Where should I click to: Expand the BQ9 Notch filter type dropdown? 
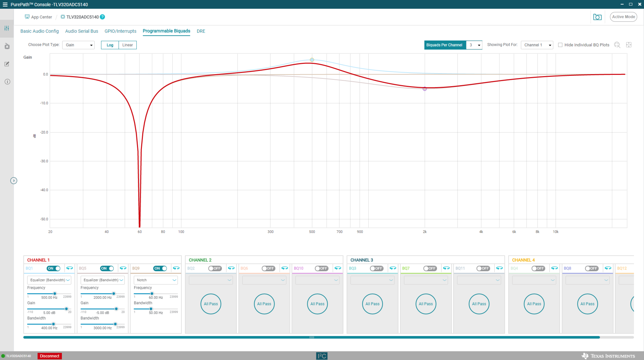pyautogui.click(x=156, y=280)
